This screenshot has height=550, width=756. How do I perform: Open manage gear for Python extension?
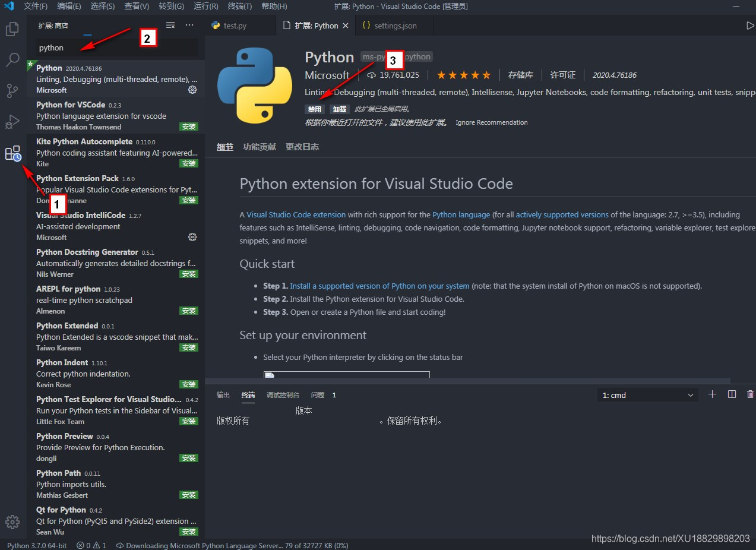[192, 90]
